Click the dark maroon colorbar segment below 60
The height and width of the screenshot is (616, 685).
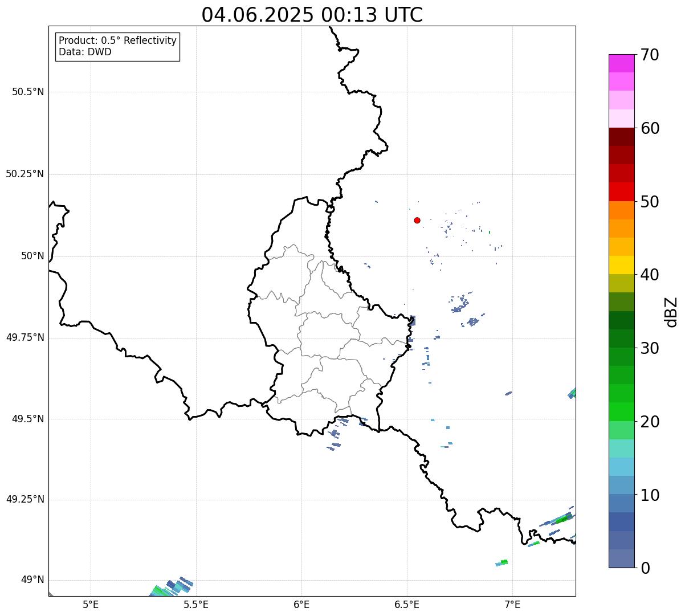point(621,137)
